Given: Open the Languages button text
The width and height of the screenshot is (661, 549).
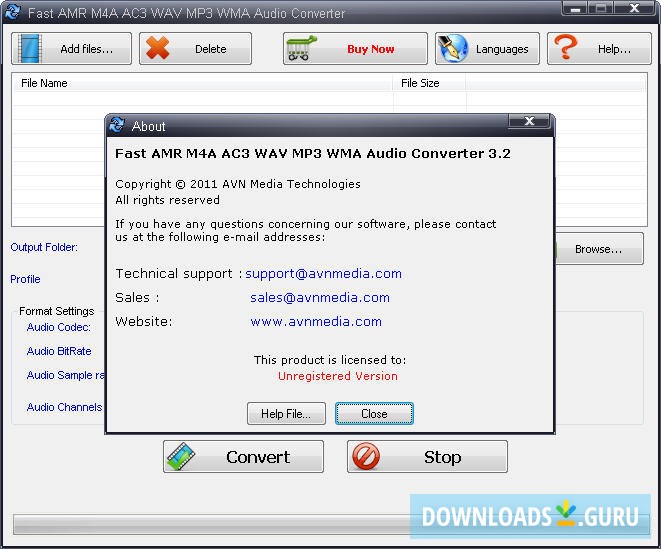Looking at the screenshot, I should click(502, 49).
